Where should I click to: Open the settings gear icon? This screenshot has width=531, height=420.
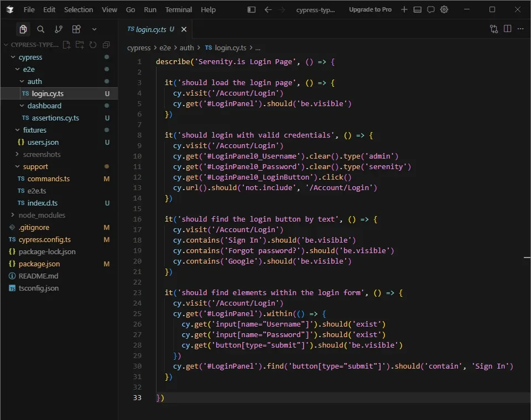coord(444,9)
